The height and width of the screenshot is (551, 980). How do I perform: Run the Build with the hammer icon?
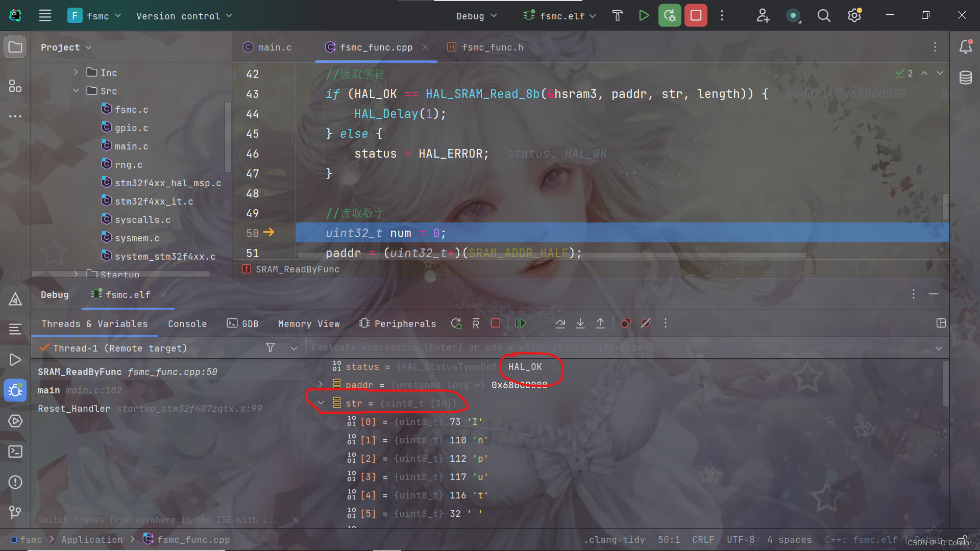pos(617,15)
